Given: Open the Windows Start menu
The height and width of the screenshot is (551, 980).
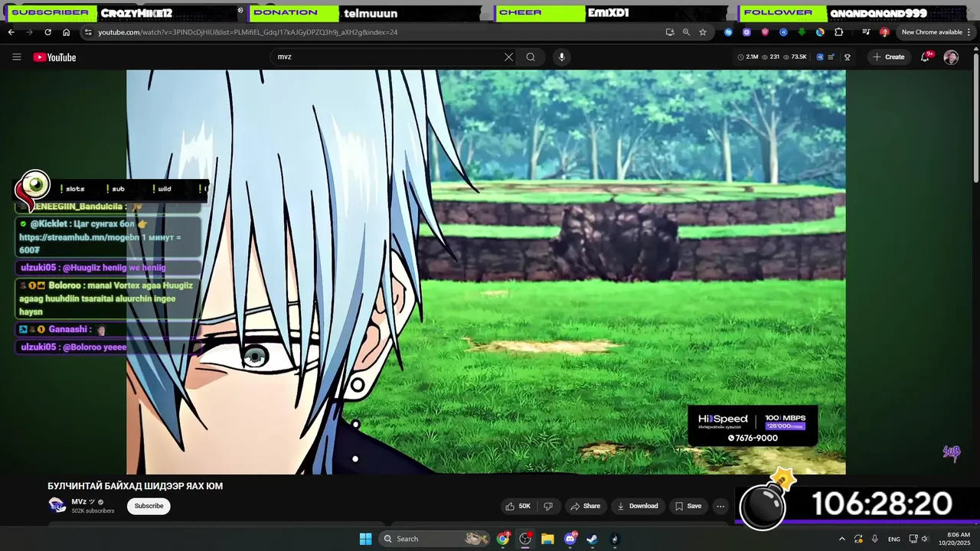Looking at the screenshot, I should click(365, 539).
